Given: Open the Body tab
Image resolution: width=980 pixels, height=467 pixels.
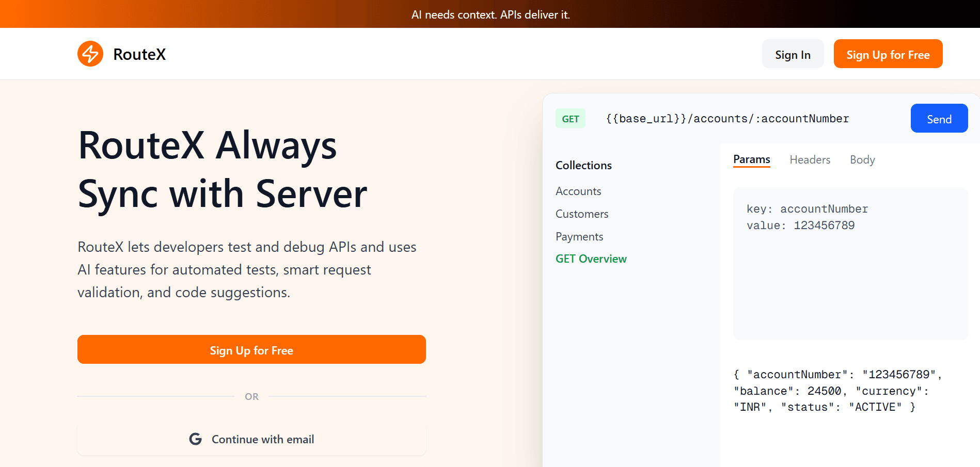Looking at the screenshot, I should (862, 160).
